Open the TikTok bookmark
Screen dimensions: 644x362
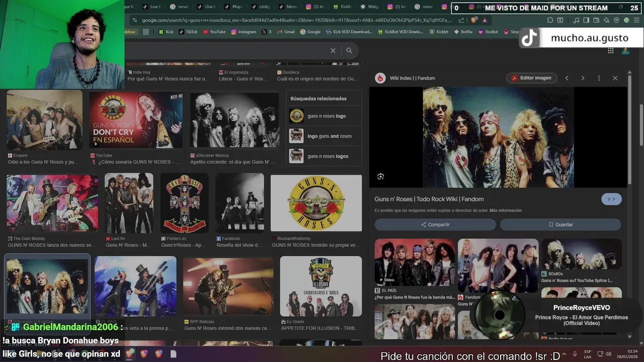[188, 32]
